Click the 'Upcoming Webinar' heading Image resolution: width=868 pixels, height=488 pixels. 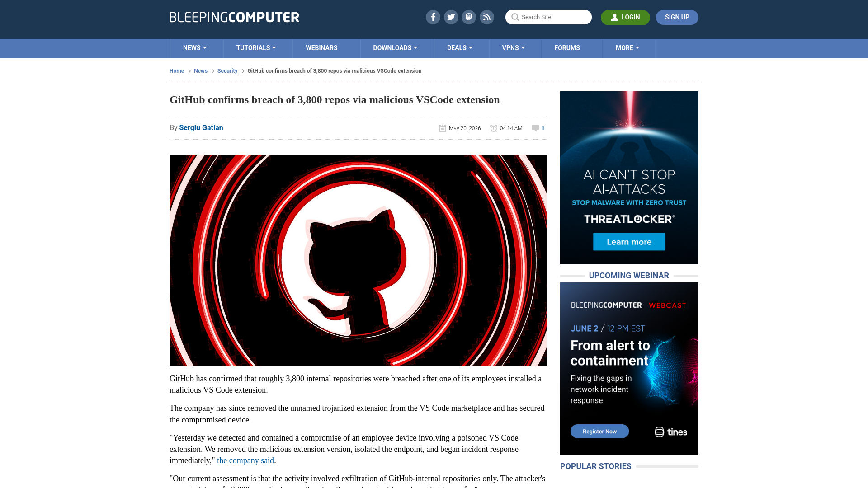[629, 276]
